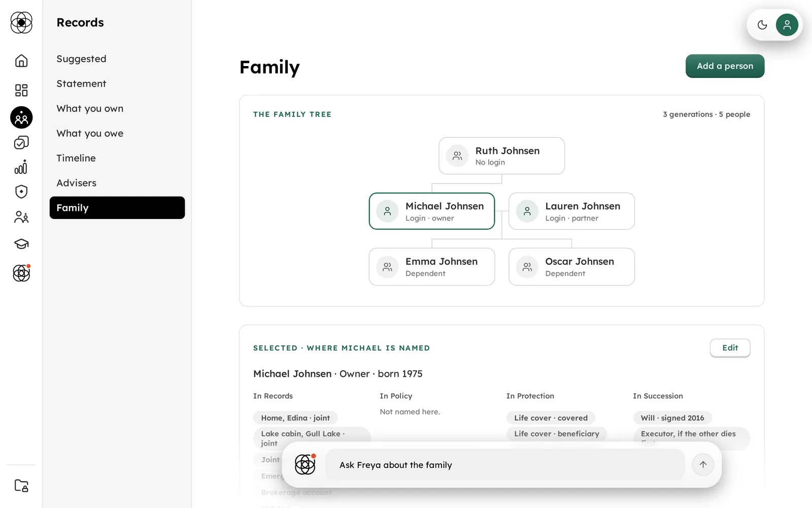Open the bar chart investments icon
Viewport: 812px width, 508px height.
pos(21,167)
